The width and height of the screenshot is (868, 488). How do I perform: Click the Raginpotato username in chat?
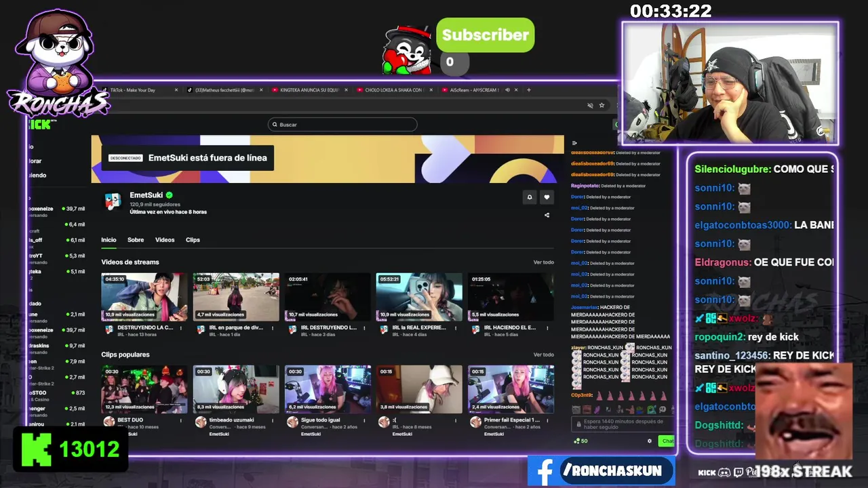tap(585, 186)
